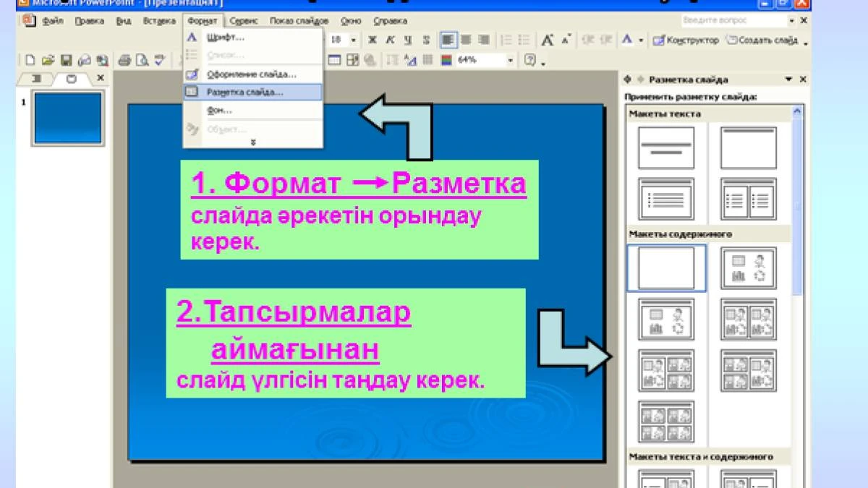Click the color/grayscale swatch icon
Screen dimensions: 868x488
click(446, 61)
